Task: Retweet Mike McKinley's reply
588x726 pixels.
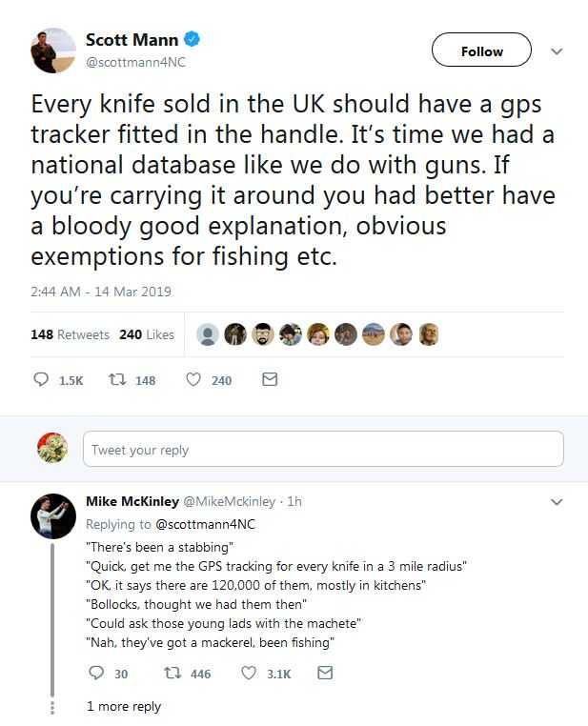Action: click(x=172, y=674)
